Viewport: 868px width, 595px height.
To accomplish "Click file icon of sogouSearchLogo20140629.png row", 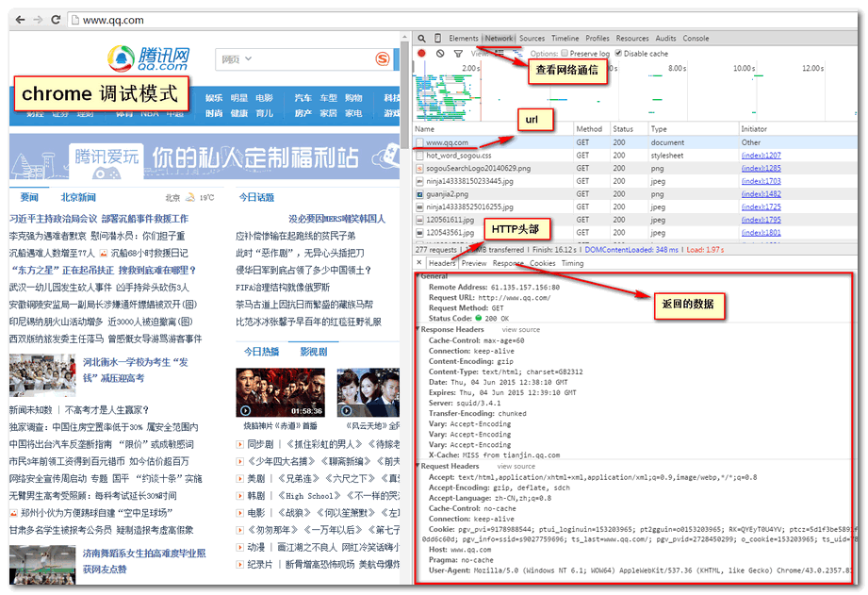I will [x=419, y=169].
